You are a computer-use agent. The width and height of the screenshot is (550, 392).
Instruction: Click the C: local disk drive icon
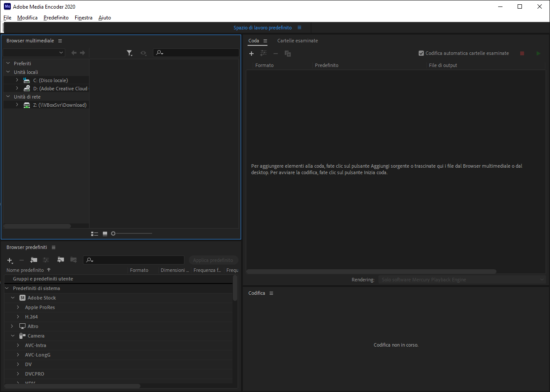click(x=27, y=80)
